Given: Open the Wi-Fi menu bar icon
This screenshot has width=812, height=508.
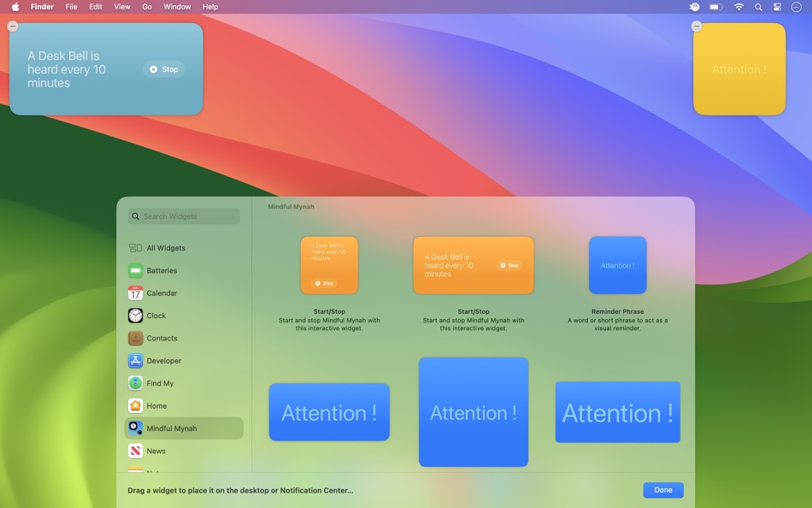Looking at the screenshot, I should [739, 7].
